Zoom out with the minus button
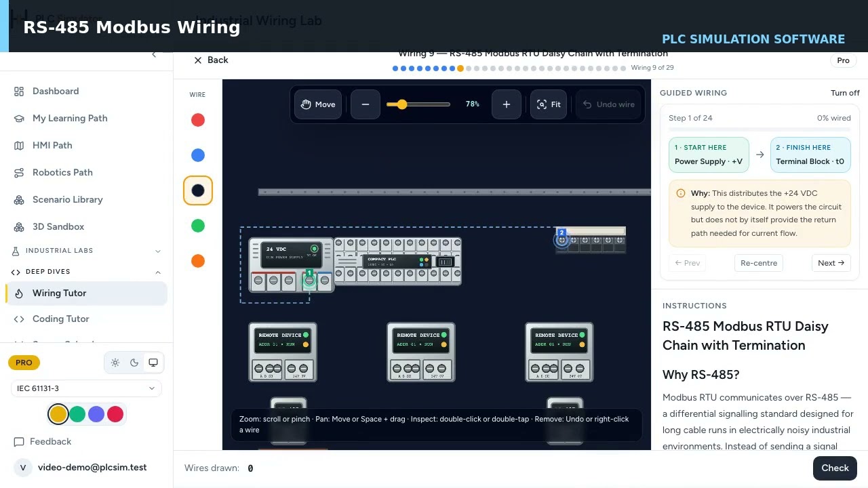 pos(366,104)
